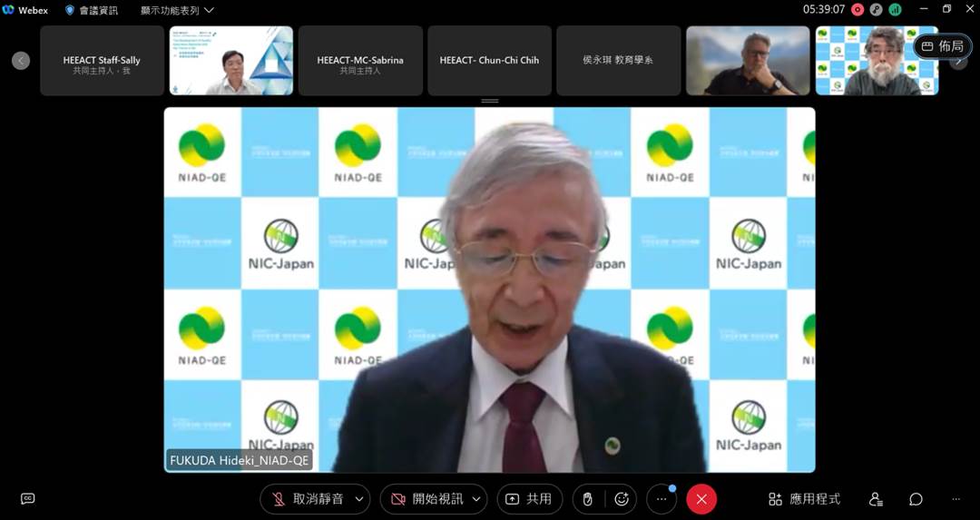Image resolution: width=980 pixels, height=520 pixels.
Task: Click the red recording indicator icon
Action: [857, 10]
